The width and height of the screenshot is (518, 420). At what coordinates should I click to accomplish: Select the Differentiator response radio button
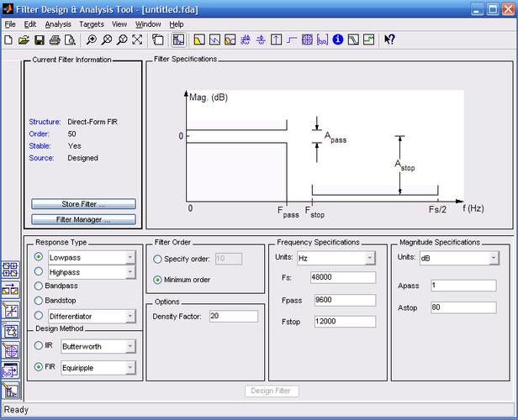point(39,315)
